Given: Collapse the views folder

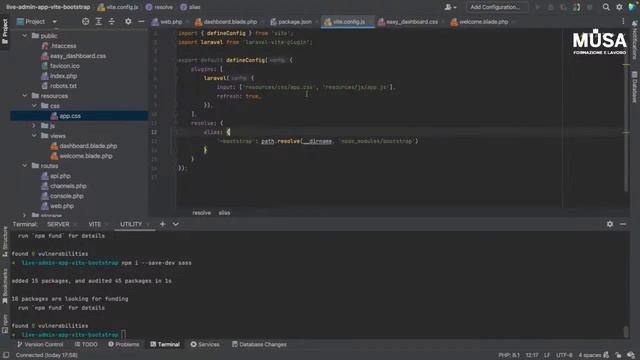Looking at the screenshot, I should click(35, 136).
